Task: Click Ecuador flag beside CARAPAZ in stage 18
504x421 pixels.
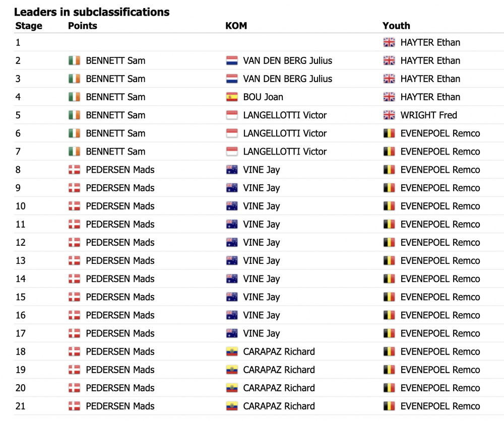Action: 232,352
